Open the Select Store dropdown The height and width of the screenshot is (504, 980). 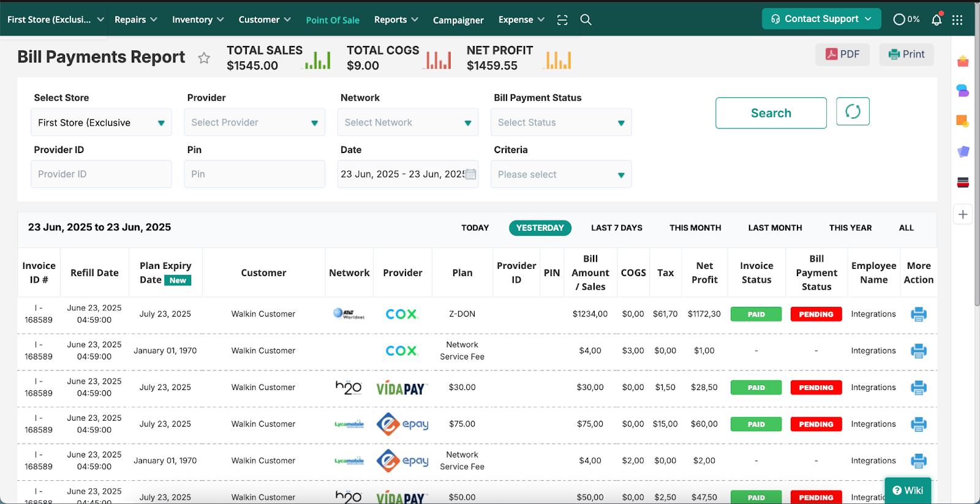[101, 122]
